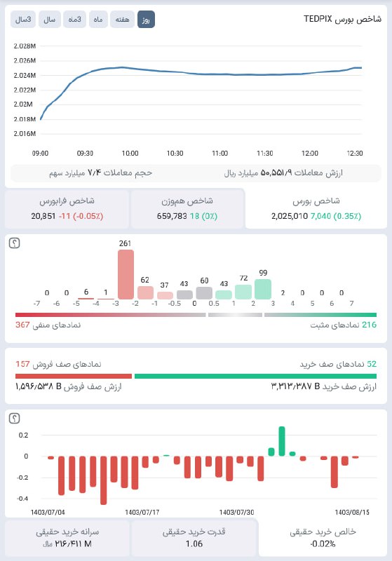Select the 3سال (3 year) range tab

(x=23, y=20)
